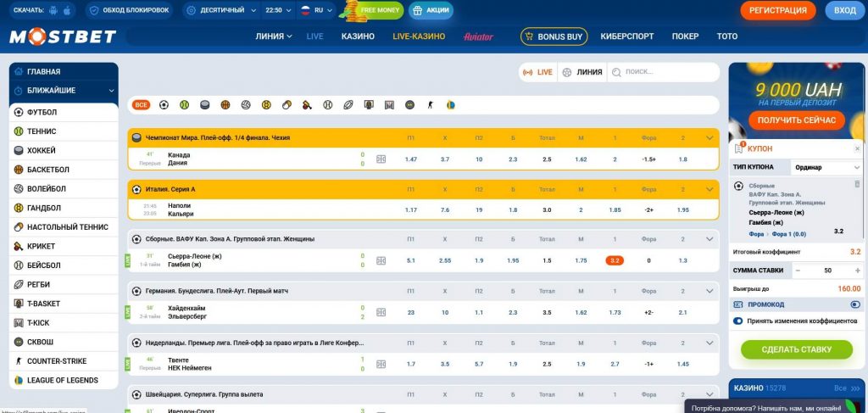Select the League of Legends filter icon

coord(451,104)
